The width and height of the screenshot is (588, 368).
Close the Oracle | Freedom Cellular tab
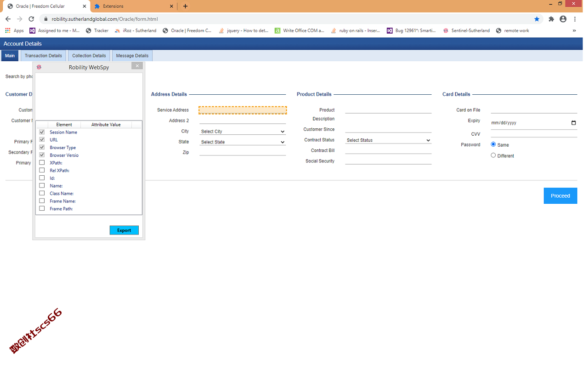[x=84, y=6]
